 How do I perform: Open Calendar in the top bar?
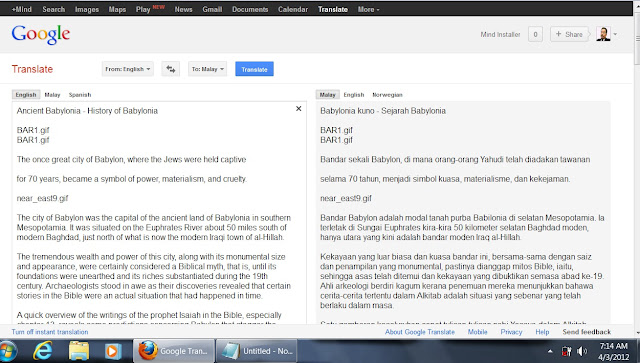click(x=293, y=9)
